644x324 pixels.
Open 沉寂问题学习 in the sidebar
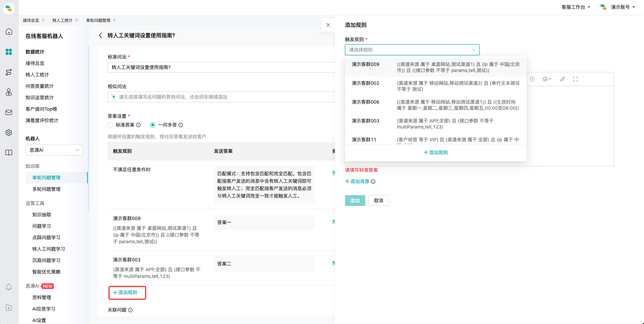[46, 260]
